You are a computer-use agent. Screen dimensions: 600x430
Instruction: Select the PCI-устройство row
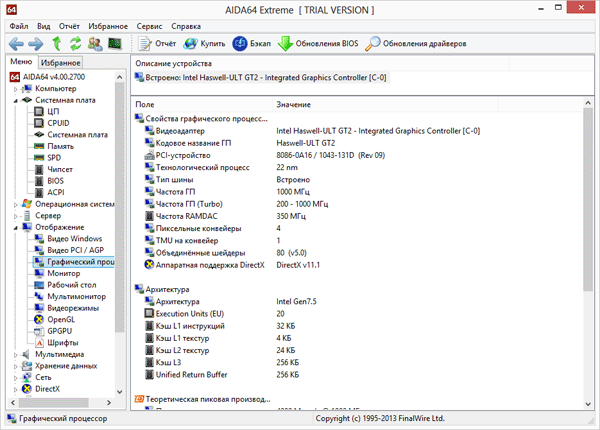pyautogui.click(x=265, y=155)
